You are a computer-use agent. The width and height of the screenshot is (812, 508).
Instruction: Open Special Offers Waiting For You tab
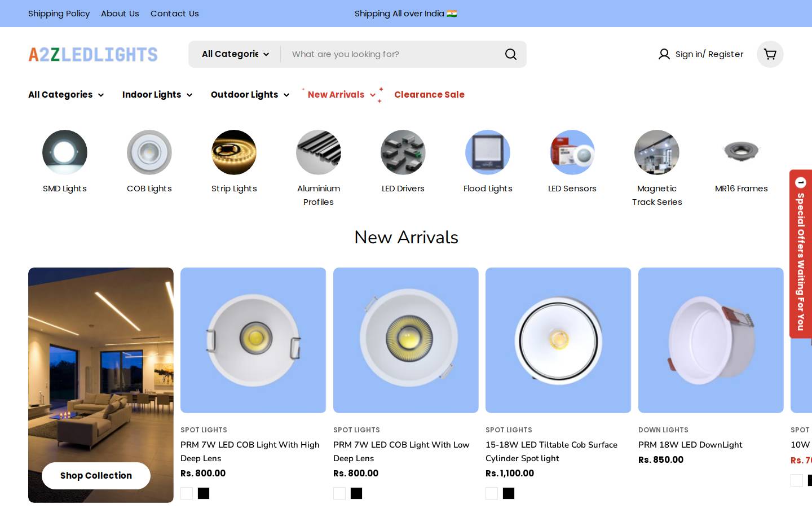point(801,254)
